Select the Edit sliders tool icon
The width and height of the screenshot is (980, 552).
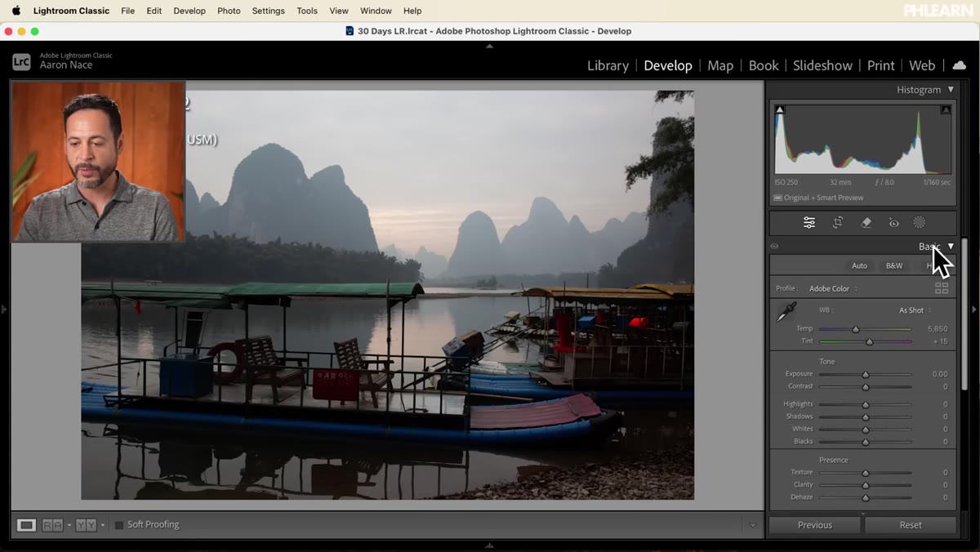pos(809,222)
